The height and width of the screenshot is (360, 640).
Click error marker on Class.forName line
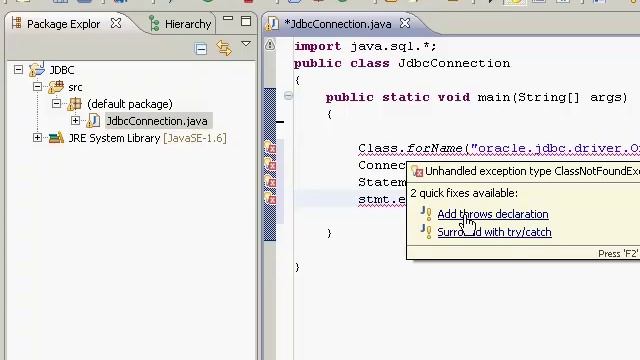(x=270, y=148)
